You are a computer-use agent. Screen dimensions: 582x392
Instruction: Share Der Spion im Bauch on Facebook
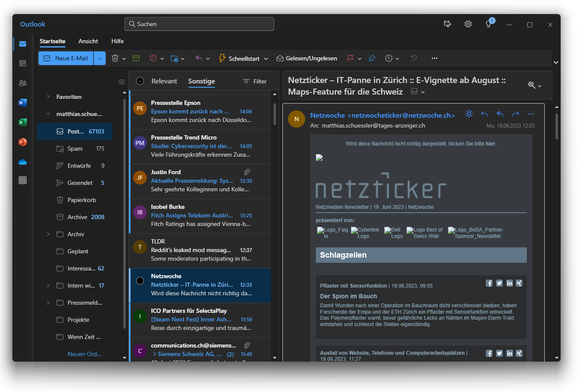coord(489,283)
